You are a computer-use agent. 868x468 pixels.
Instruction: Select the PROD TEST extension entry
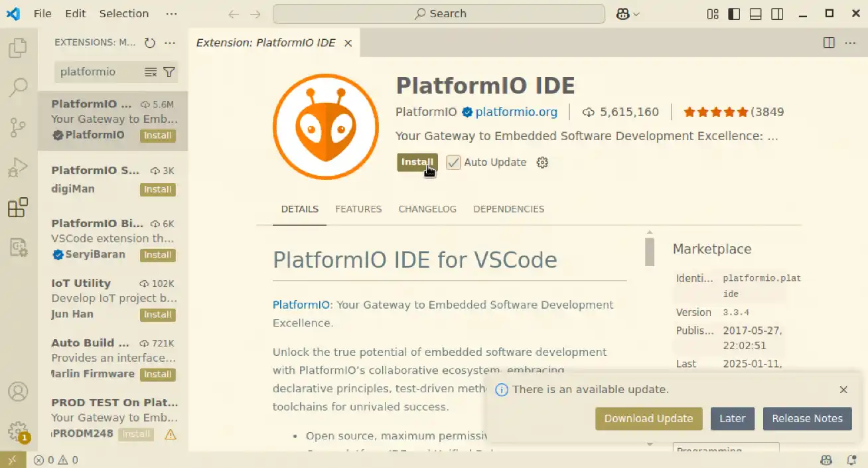tap(113, 419)
